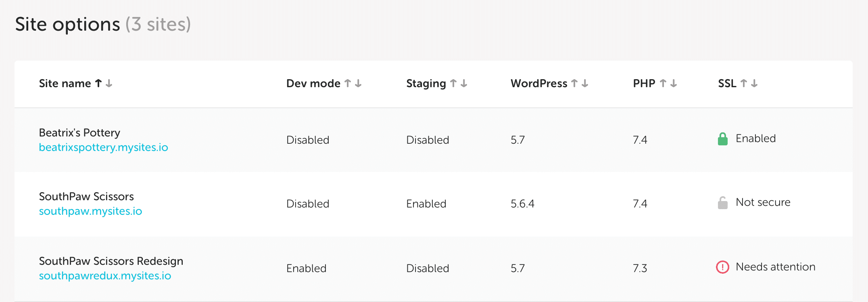Sort WordPress version ascending arrow
The image size is (868, 302).
pyautogui.click(x=574, y=83)
